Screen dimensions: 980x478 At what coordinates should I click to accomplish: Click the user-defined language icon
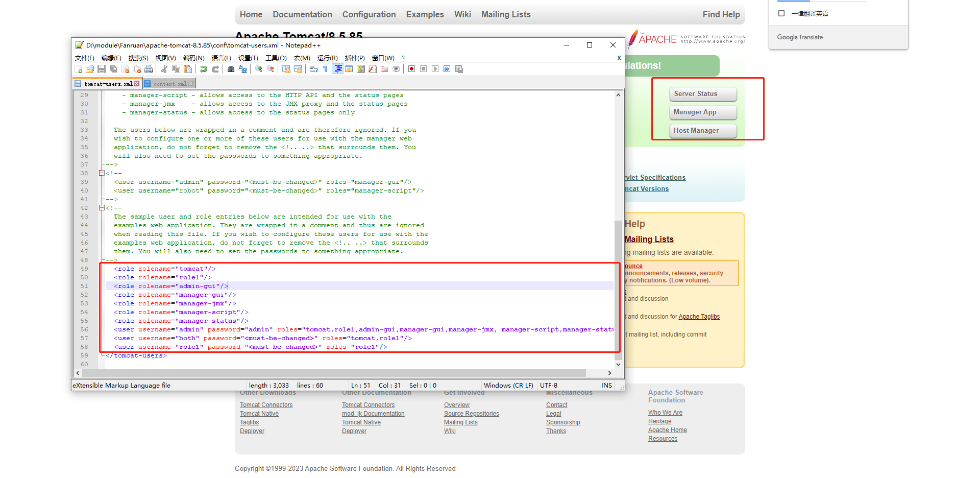349,69
